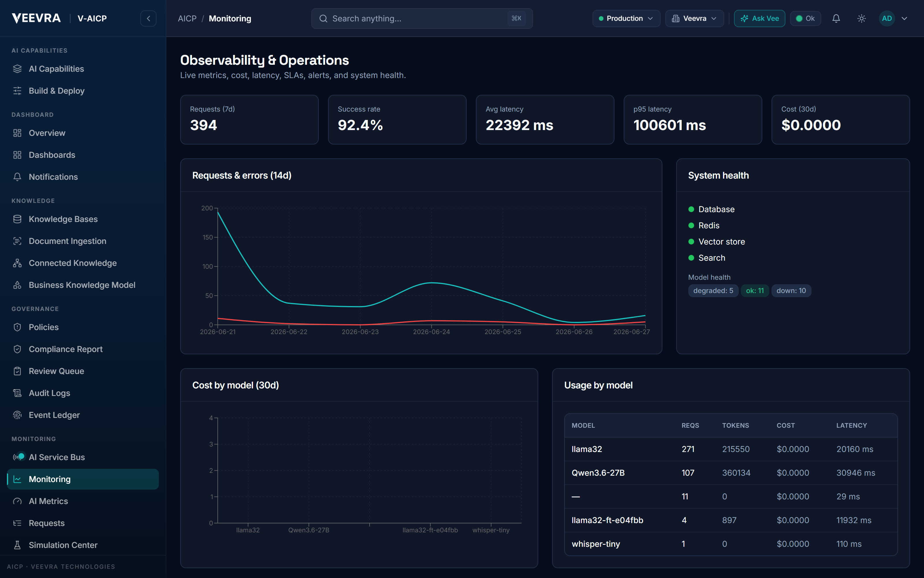This screenshot has width=924, height=578.
Task: Click the Overview grid icon
Action: click(x=17, y=133)
